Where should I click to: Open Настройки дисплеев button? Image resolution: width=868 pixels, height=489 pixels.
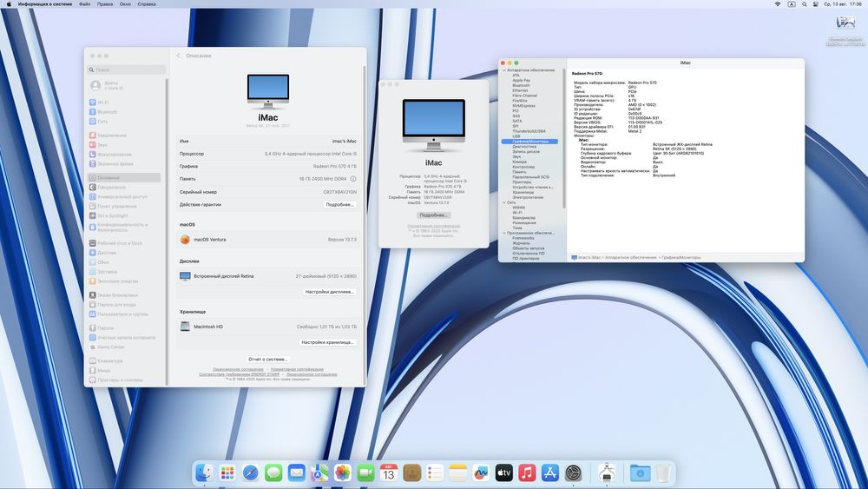click(329, 291)
